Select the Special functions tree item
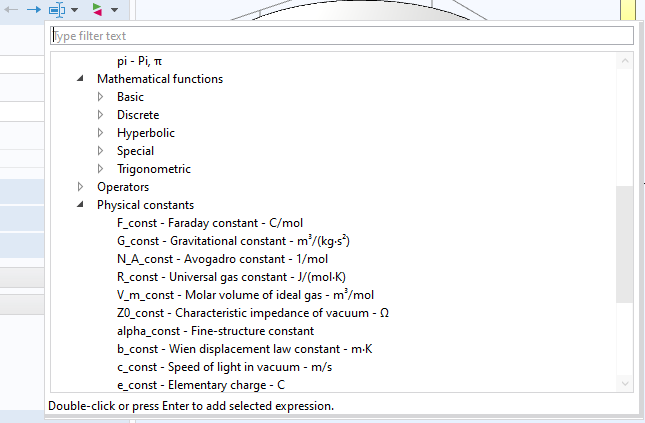 tap(135, 151)
